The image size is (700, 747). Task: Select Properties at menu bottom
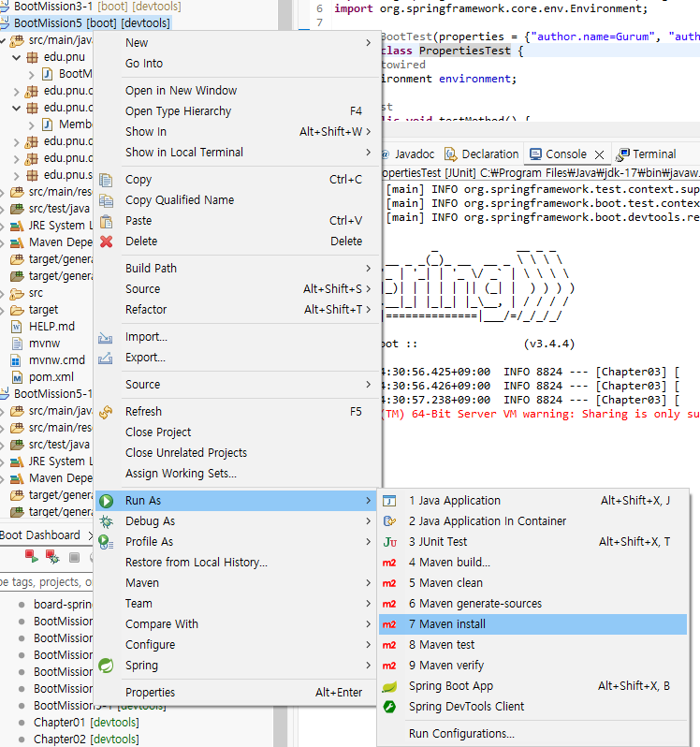click(238, 693)
